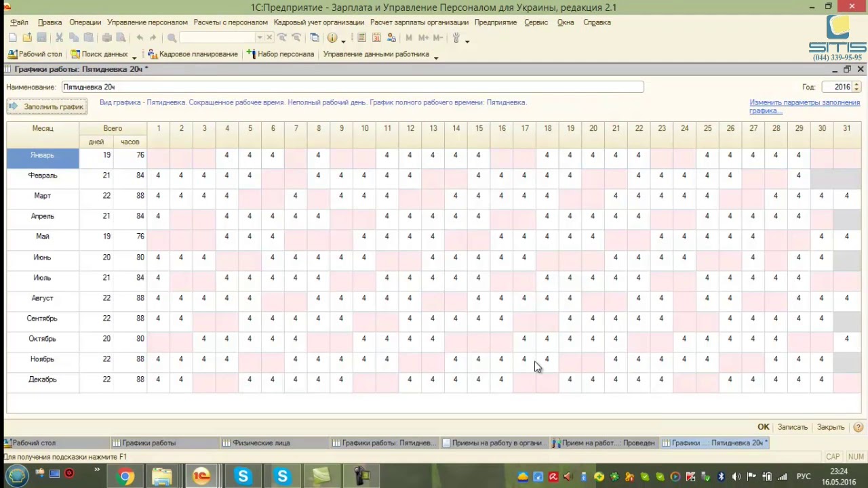Viewport: 868px width, 488px height.
Task: Open the Управление персоналом menu
Action: pyautogui.click(x=147, y=22)
